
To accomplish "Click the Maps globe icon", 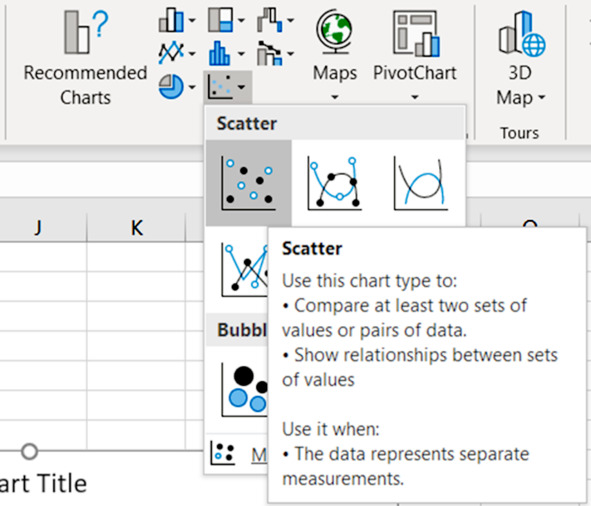I will pyautogui.click(x=334, y=32).
